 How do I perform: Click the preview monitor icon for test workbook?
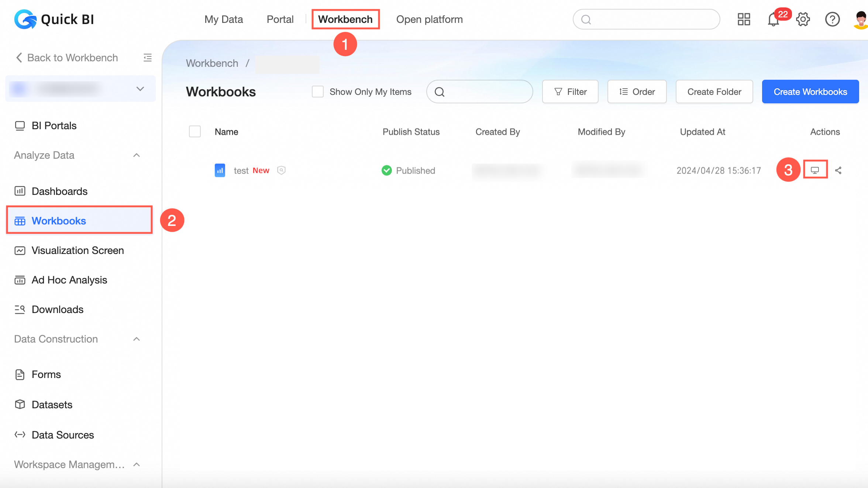click(x=815, y=170)
